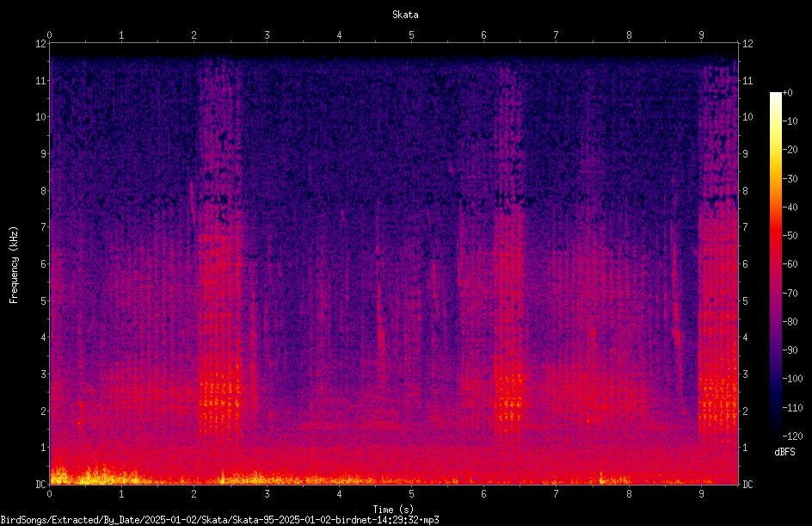Click the 6 kHz label on right axis
This screenshot has width=812, height=526.
pos(745,263)
